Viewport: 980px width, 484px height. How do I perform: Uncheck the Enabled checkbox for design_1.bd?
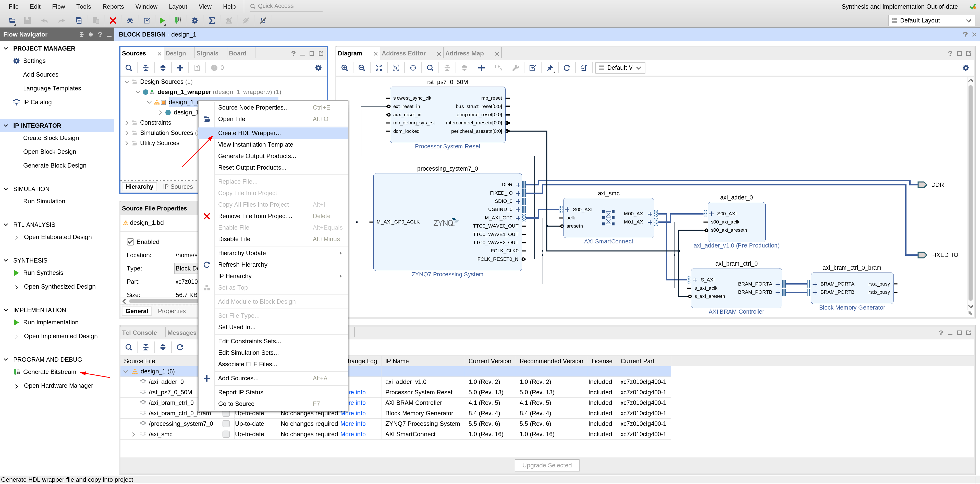click(x=130, y=241)
